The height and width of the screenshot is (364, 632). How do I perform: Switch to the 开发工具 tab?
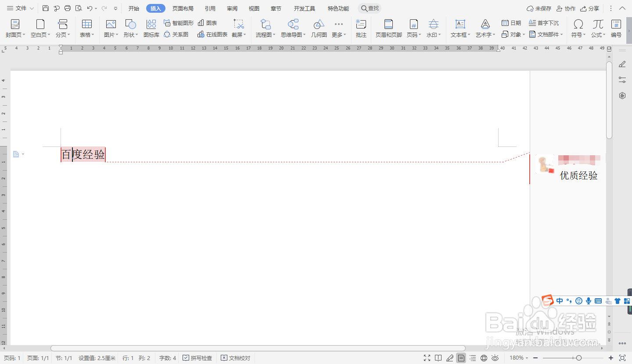pos(305,8)
